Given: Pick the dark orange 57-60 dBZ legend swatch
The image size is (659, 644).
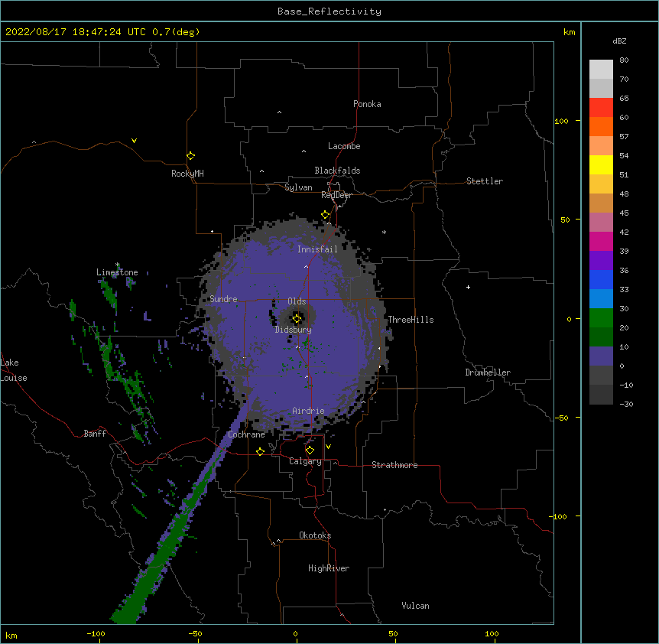Looking at the screenshot, I should point(601,126).
